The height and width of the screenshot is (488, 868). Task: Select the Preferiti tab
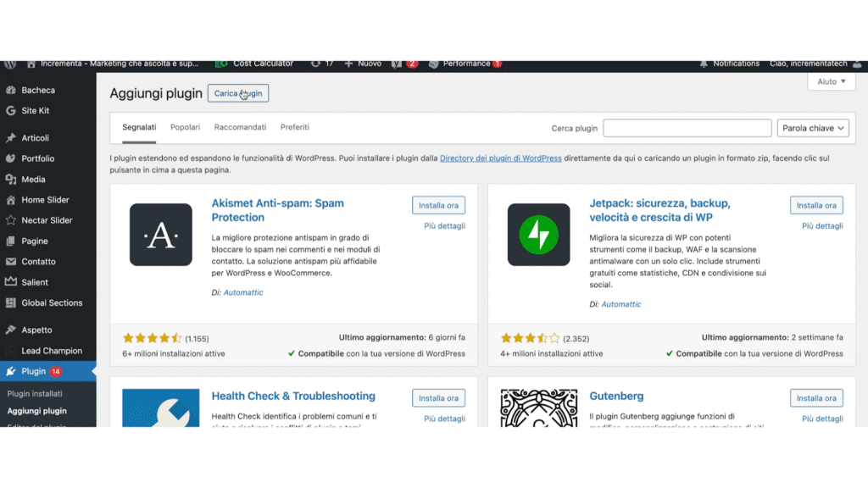(x=295, y=127)
